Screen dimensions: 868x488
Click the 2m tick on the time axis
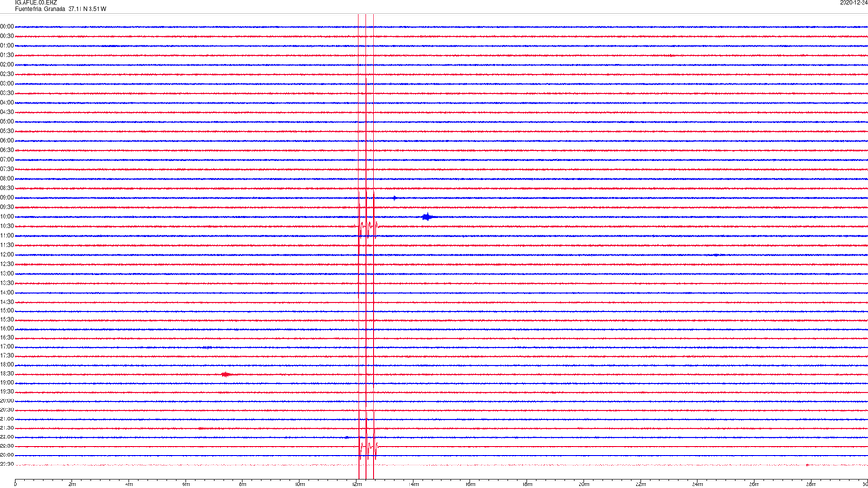(x=72, y=484)
